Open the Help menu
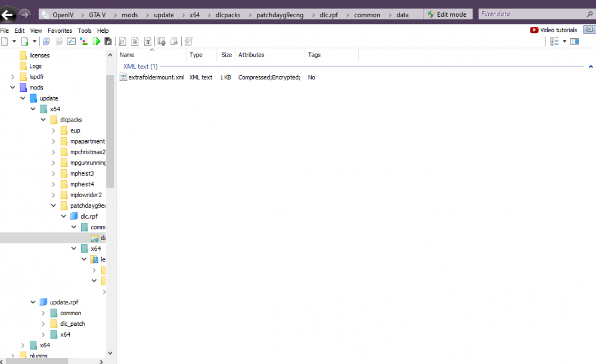 tap(103, 30)
